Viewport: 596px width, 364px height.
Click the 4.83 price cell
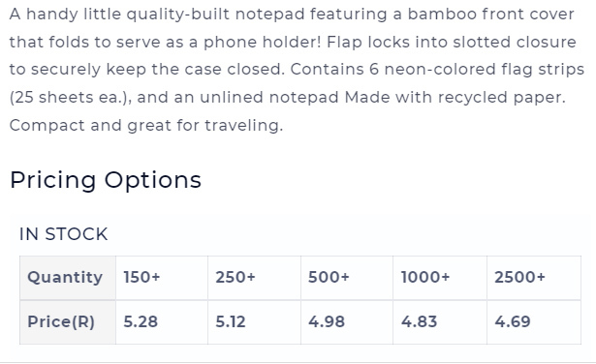pyautogui.click(x=440, y=322)
